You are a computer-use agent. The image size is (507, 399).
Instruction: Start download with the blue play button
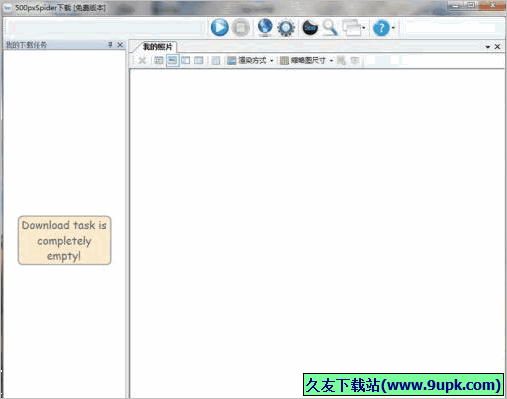[x=220, y=27]
